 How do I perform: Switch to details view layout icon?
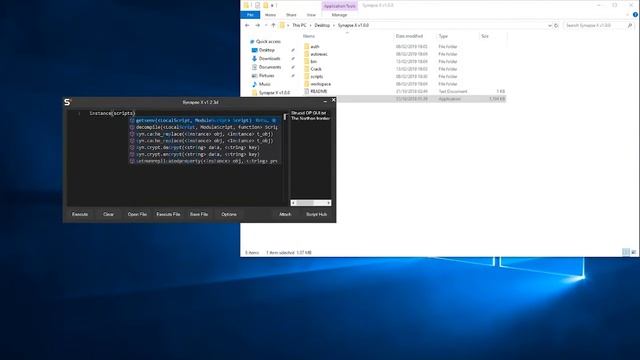626,252
